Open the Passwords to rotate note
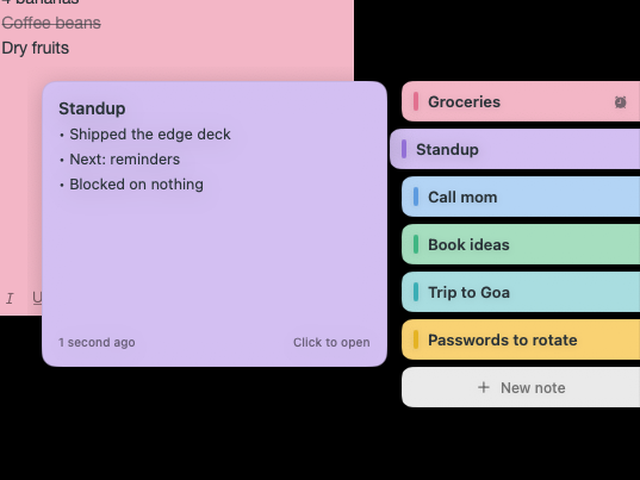 click(521, 340)
